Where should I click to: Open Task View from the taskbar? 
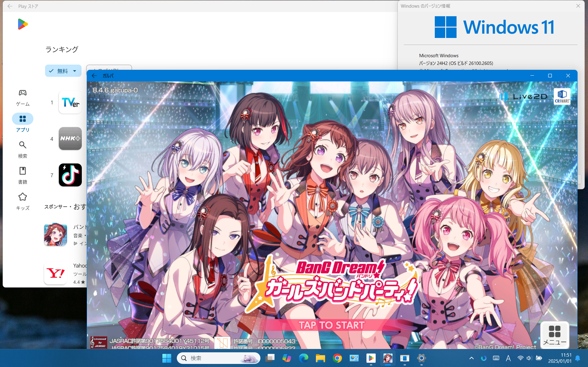click(270, 358)
